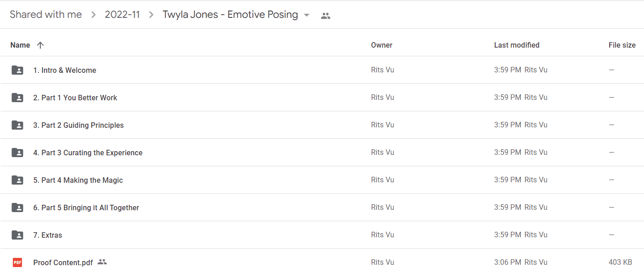Click the shared indicator beside Proof Content.pdf

pyautogui.click(x=102, y=262)
